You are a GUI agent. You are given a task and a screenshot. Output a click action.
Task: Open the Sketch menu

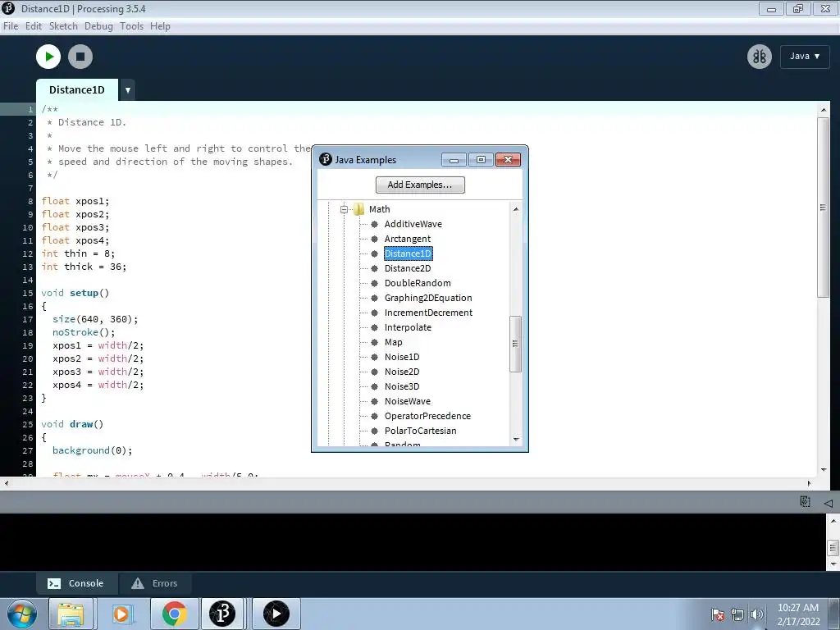[x=63, y=26]
